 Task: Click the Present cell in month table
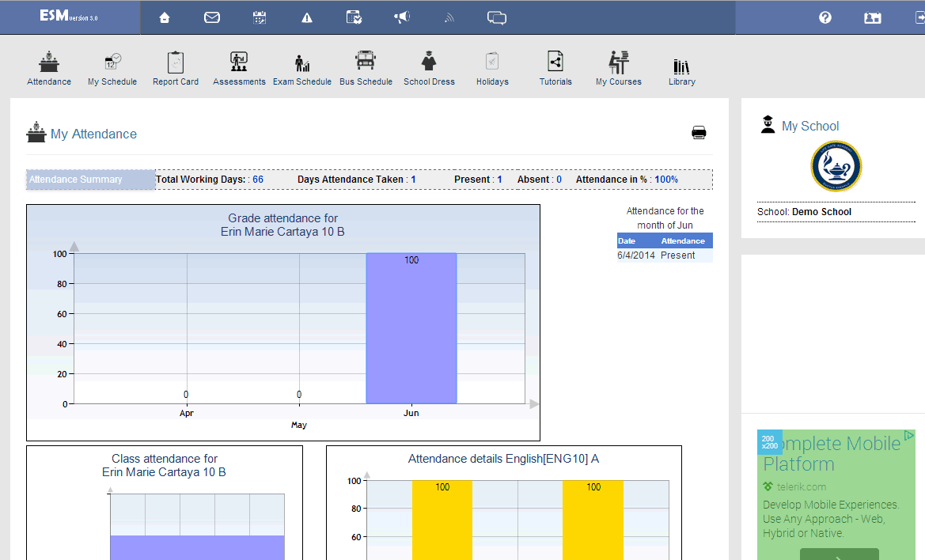pyautogui.click(x=678, y=255)
